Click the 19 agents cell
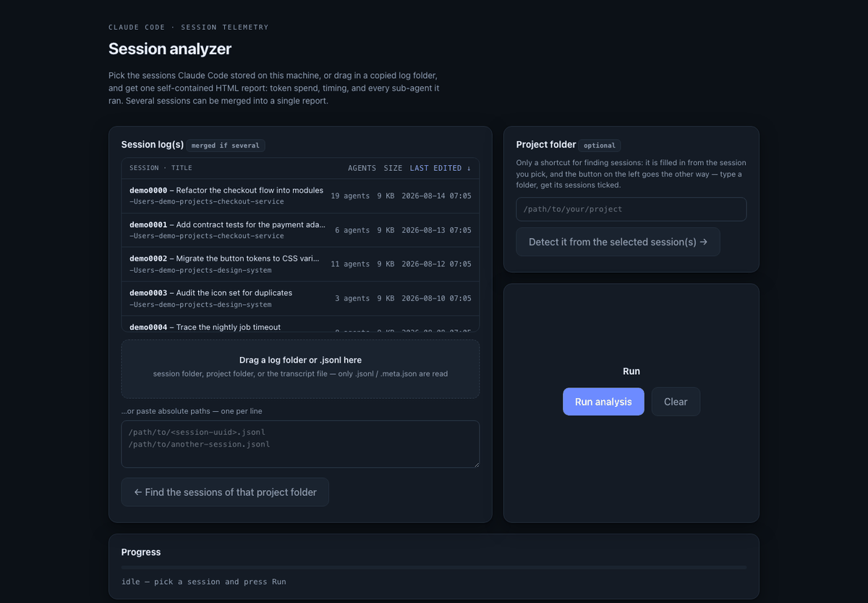The height and width of the screenshot is (603, 868). click(x=350, y=196)
